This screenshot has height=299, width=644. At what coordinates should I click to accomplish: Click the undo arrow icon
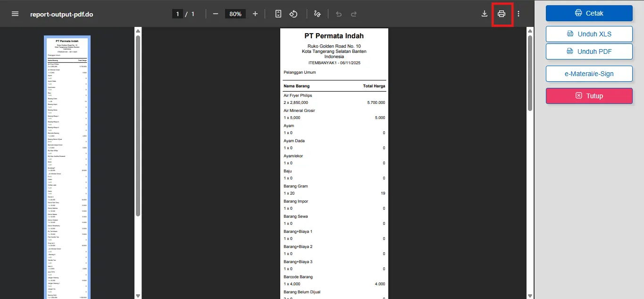(339, 14)
